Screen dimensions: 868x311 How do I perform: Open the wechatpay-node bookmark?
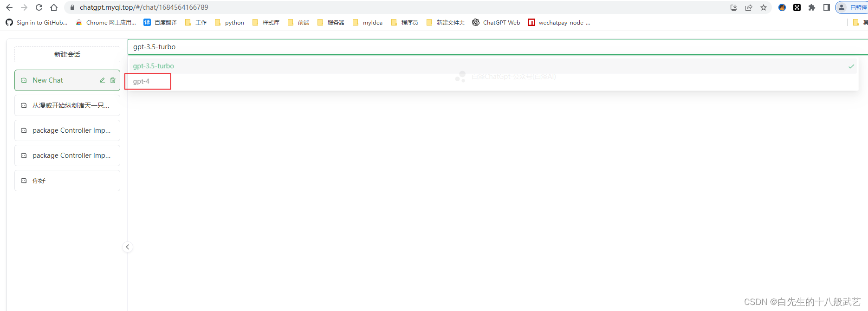tap(559, 22)
